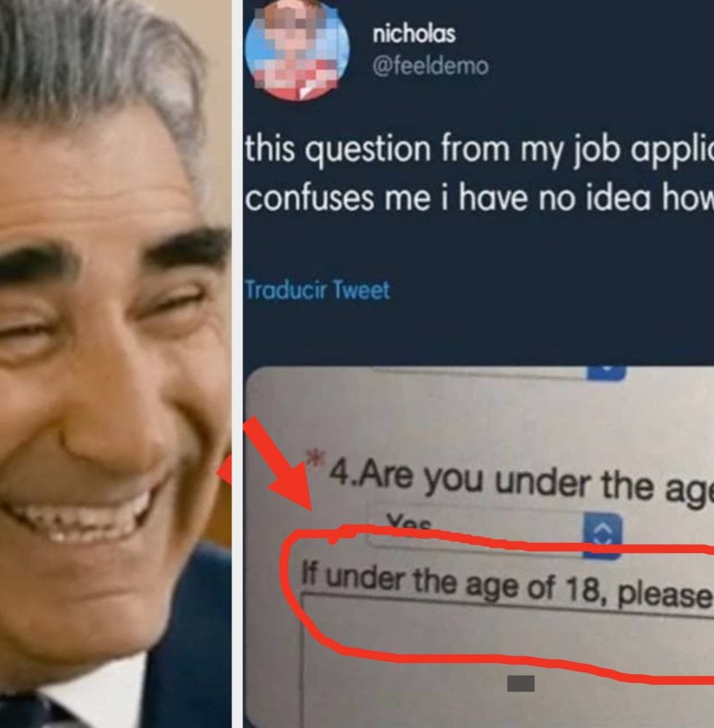Click the small red arrow tip beside the man's cheek
This screenshot has height=728, width=714.
click(x=224, y=470)
